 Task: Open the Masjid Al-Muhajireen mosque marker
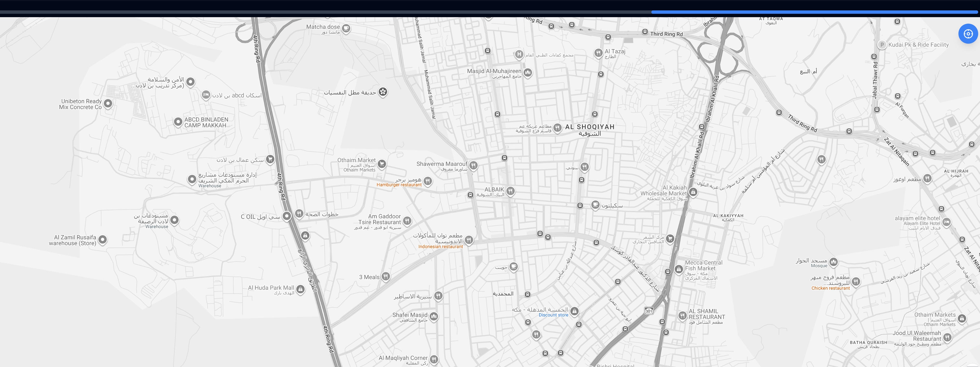528,72
